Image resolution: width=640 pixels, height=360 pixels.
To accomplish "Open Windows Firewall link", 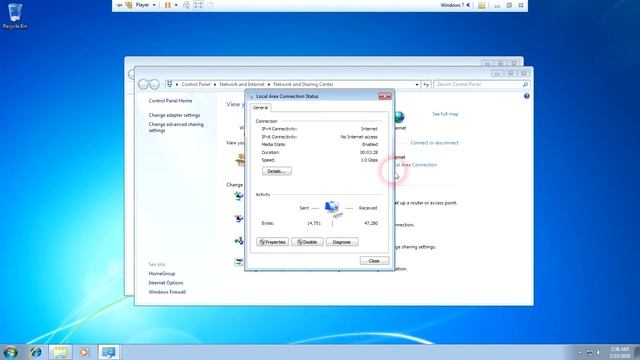I will pos(167,292).
